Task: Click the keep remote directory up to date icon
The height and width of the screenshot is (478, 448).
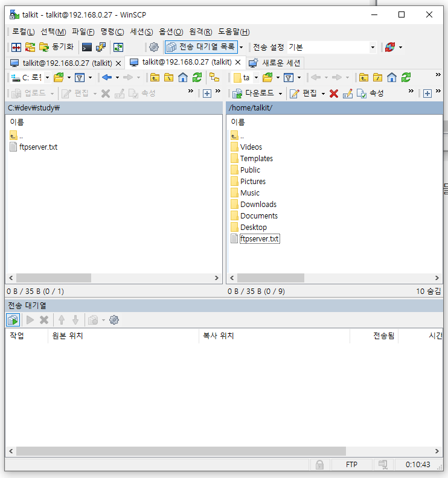Action: (118, 47)
